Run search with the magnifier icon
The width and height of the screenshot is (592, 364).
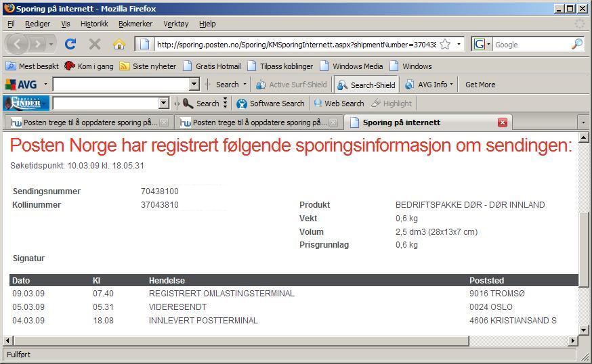point(577,45)
